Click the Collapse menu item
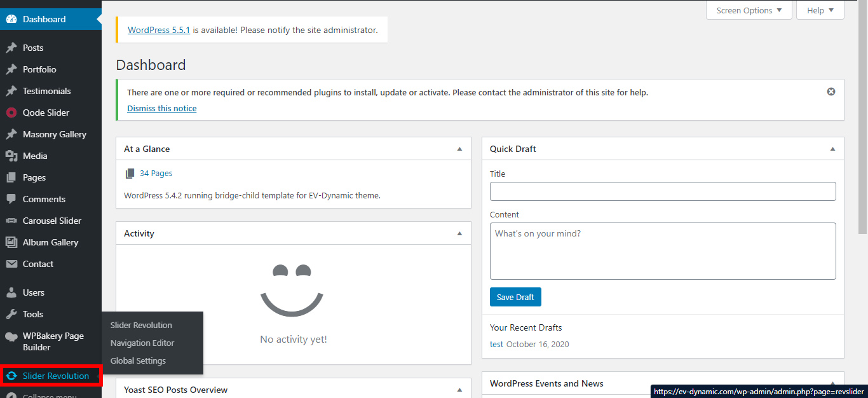868x398 pixels. (x=51, y=395)
